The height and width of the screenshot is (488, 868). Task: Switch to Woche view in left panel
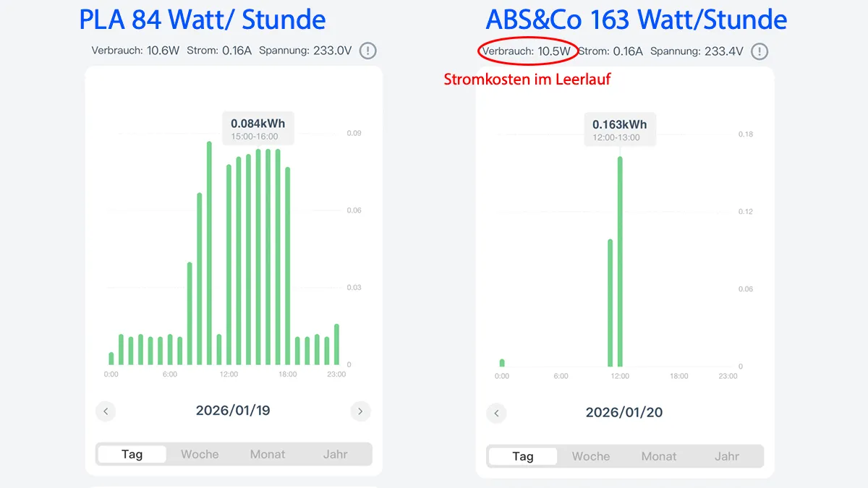(x=200, y=454)
